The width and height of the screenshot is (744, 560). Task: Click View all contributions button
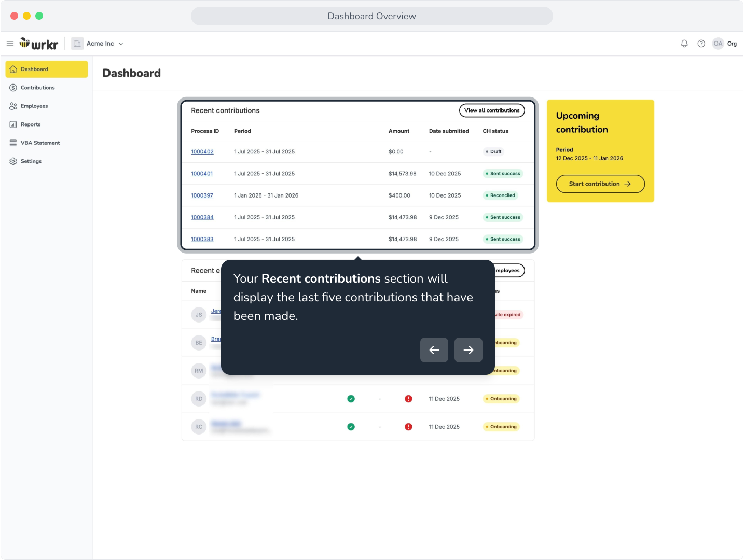point(492,110)
